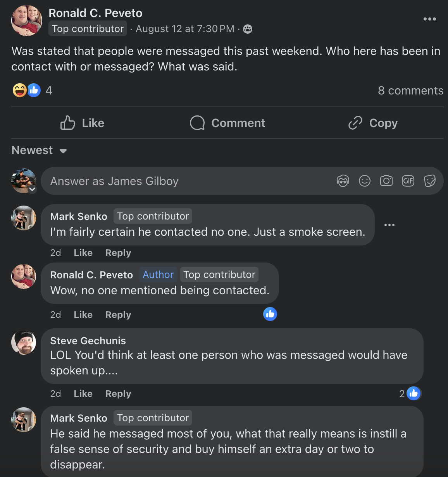View thumbs-up reaction on Ronald's comment
This screenshot has width=448, height=477.
click(270, 314)
